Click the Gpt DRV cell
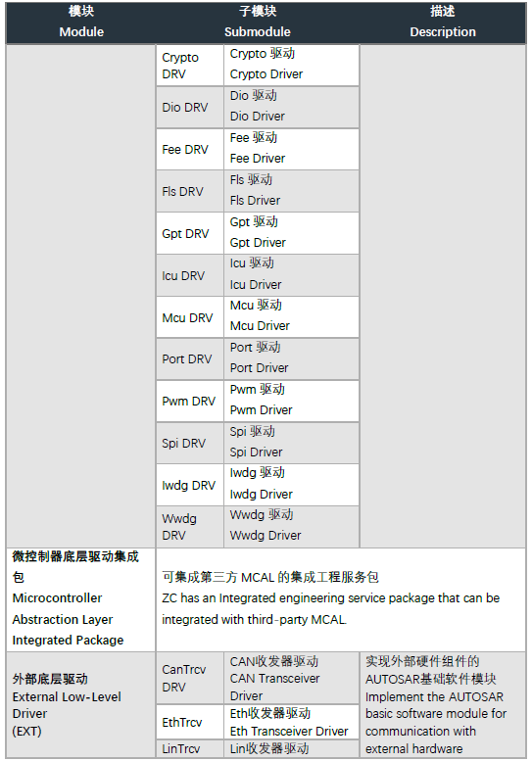The height and width of the screenshot is (762, 532). coord(190,234)
